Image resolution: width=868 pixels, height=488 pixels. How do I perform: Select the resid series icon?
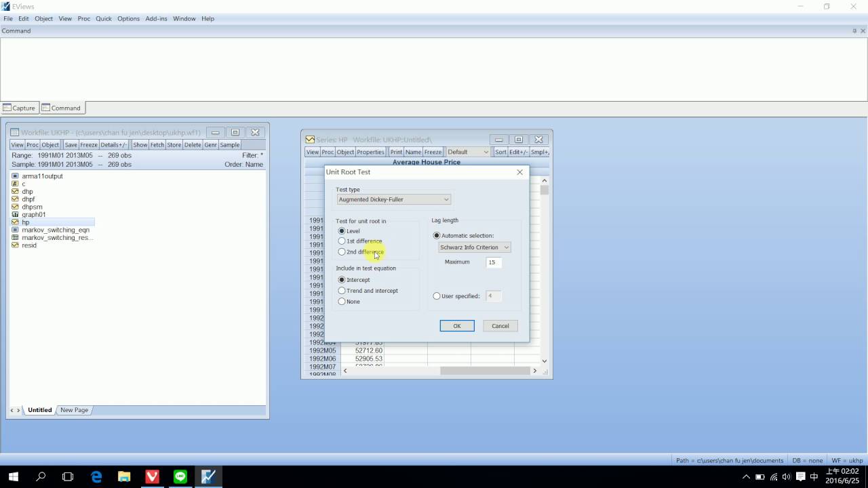(15, 245)
